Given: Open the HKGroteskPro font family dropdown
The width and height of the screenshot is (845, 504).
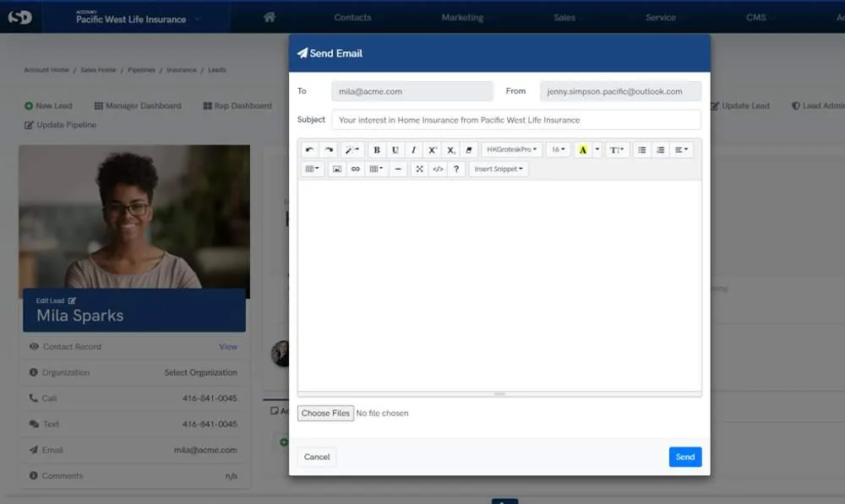Looking at the screenshot, I should coord(511,149).
